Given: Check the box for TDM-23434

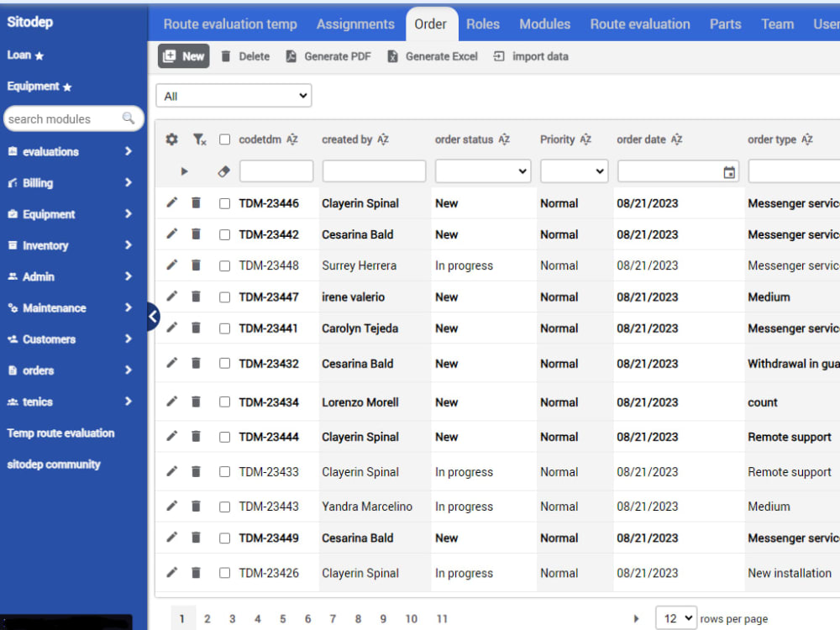Looking at the screenshot, I should coord(224,402).
